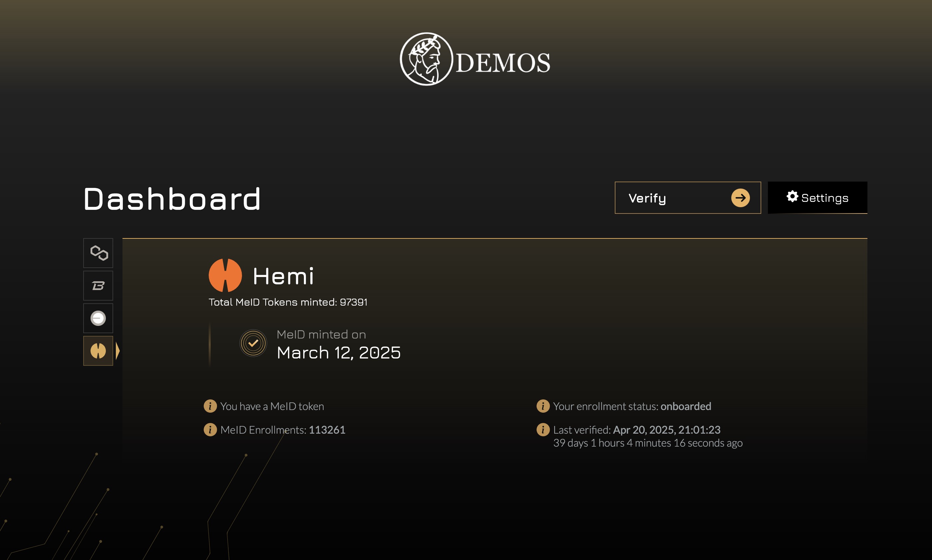Click info icon next to Last verified

pos(543,429)
